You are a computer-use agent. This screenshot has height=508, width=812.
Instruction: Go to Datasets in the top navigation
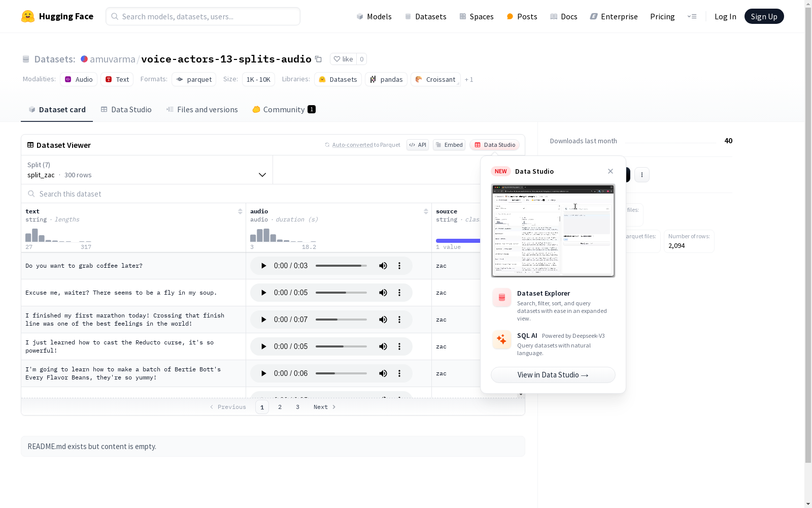tap(425, 16)
